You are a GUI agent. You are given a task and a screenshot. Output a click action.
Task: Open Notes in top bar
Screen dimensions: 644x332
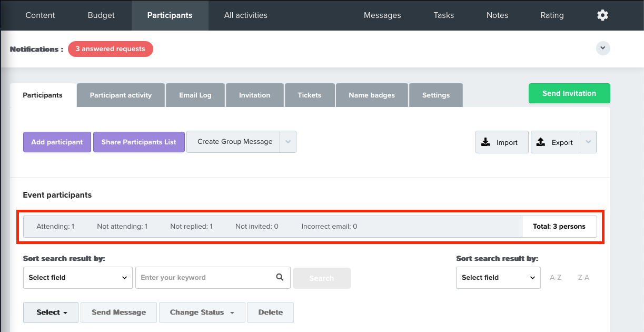point(498,15)
